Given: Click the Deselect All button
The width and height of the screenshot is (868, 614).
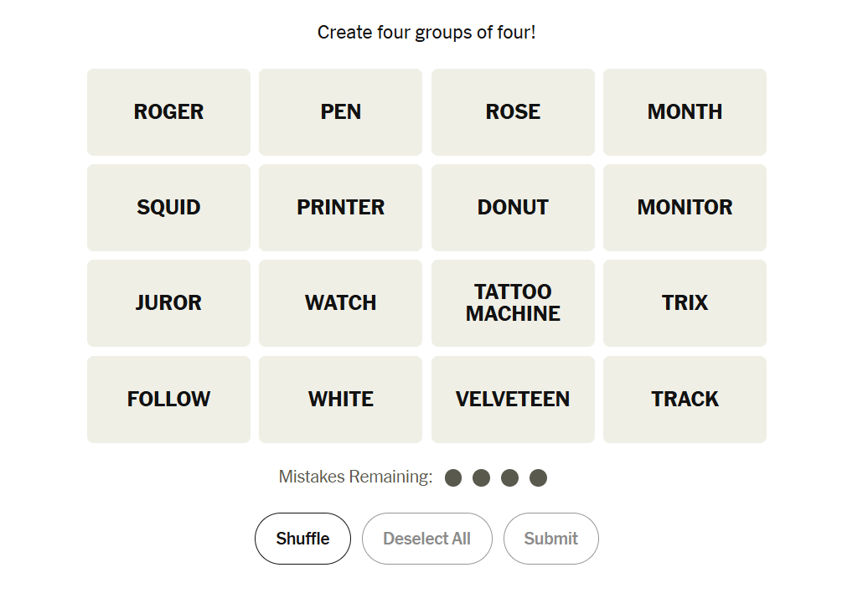Looking at the screenshot, I should pos(426,539).
